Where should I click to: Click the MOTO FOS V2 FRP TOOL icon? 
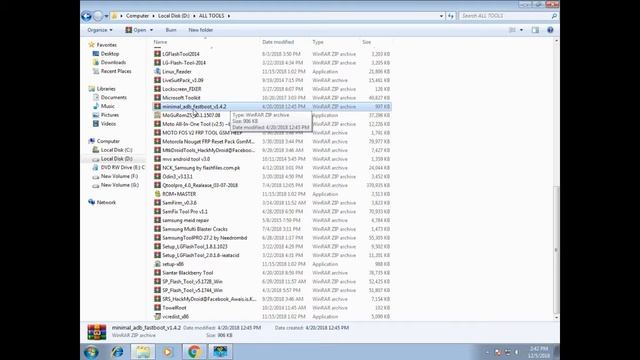click(x=157, y=133)
